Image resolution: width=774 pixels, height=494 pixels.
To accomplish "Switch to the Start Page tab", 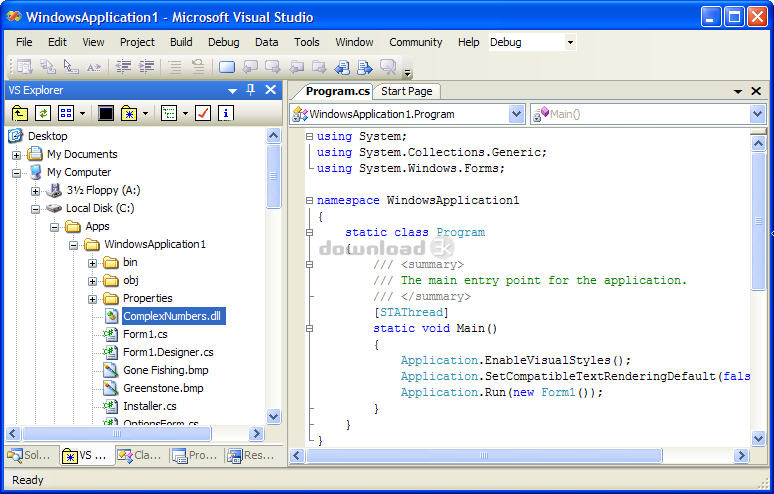I will tap(406, 91).
